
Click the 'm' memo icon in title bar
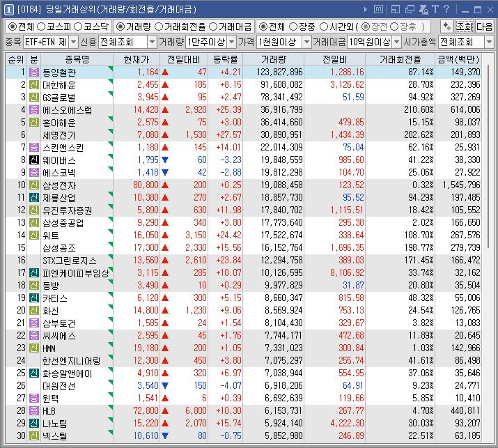pyautogui.click(x=378, y=9)
